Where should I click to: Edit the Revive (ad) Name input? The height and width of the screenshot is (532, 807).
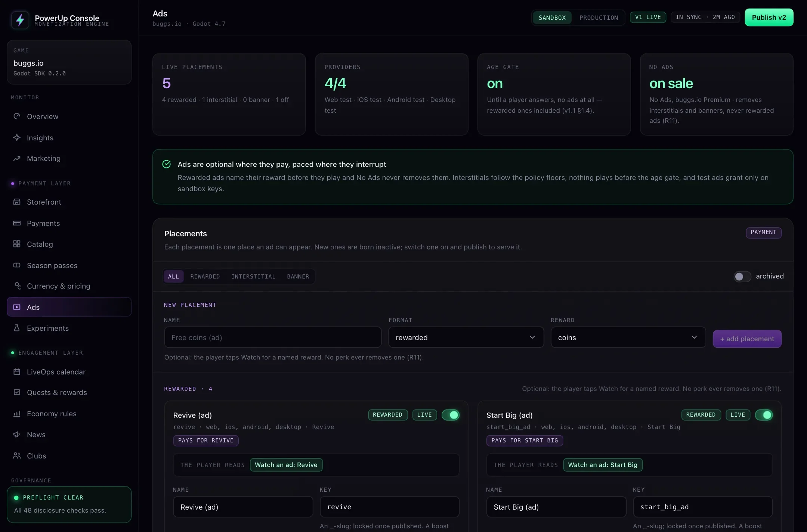pyautogui.click(x=243, y=507)
